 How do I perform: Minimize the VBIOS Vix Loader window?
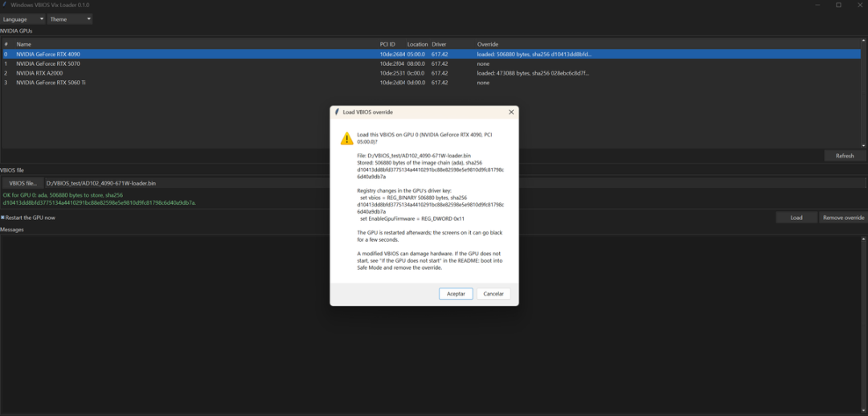pos(817,5)
